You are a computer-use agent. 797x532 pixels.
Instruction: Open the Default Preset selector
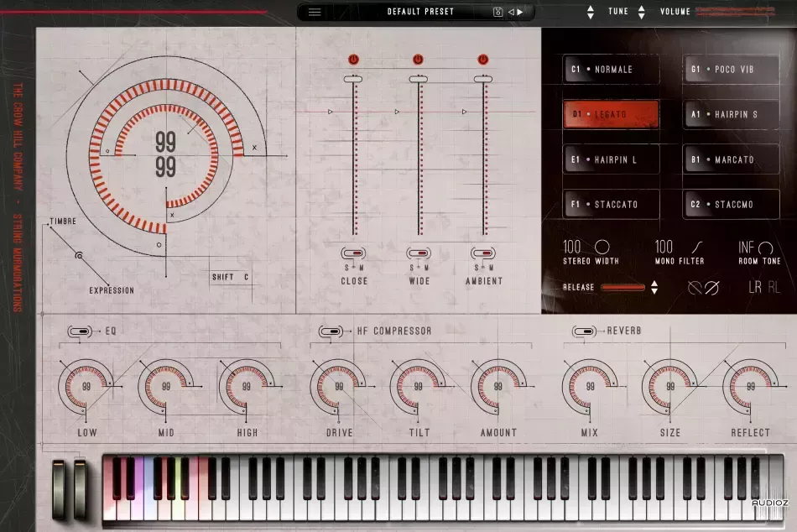coord(419,11)
